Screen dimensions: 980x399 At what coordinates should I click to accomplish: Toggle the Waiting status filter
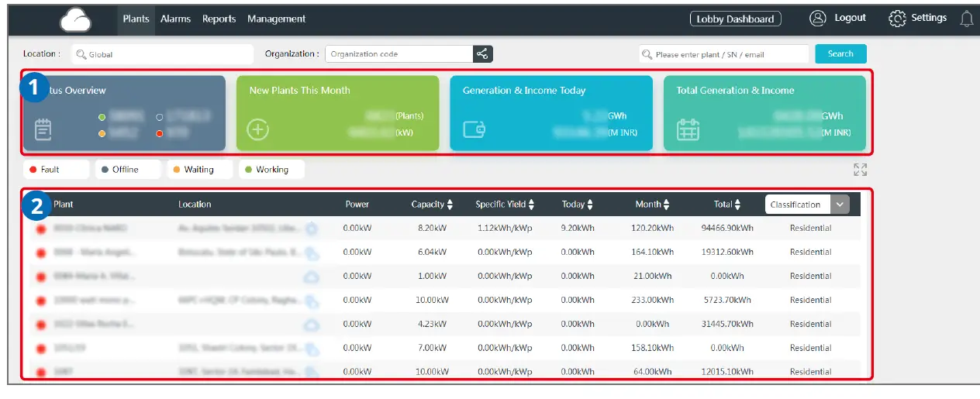click(x=200, y=170)
